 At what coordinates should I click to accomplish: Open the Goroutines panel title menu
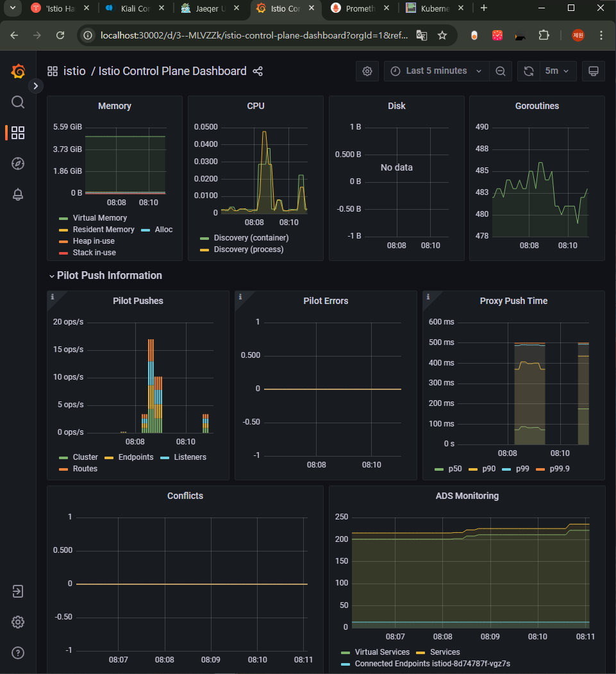point(537,106)
